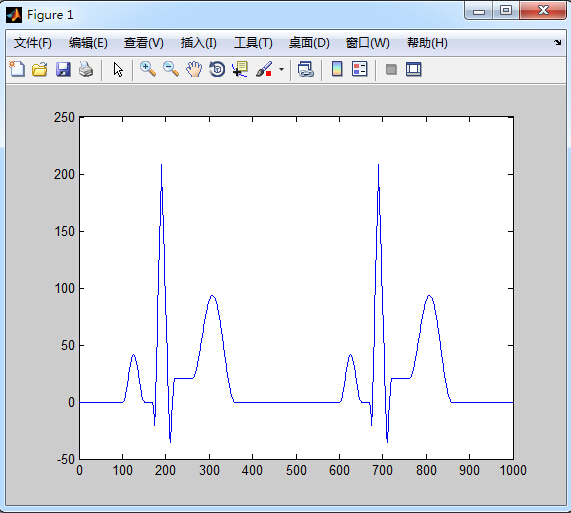Viewport: 571px width, 513px height.
Task: Select the Edit Plot arrow tool
Action: pos(118,69)
